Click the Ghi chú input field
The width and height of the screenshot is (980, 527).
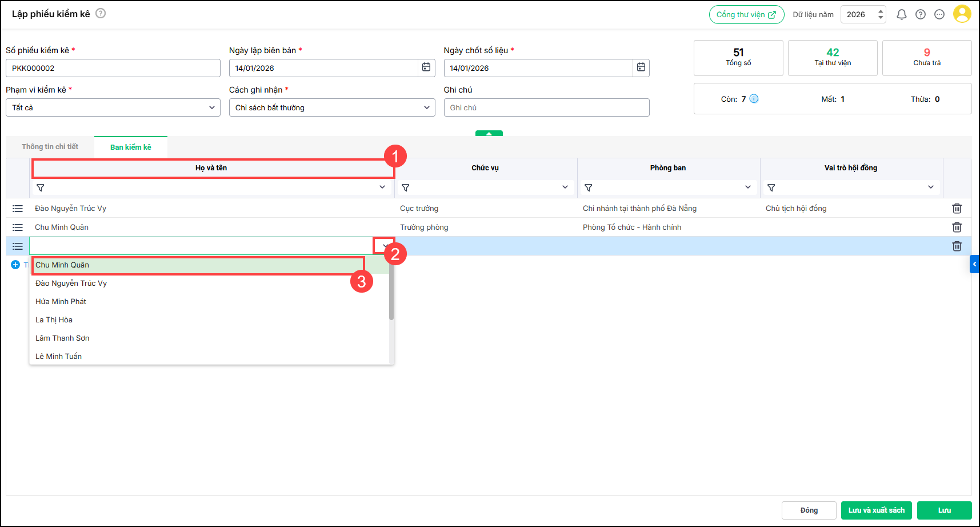point(546,107)
